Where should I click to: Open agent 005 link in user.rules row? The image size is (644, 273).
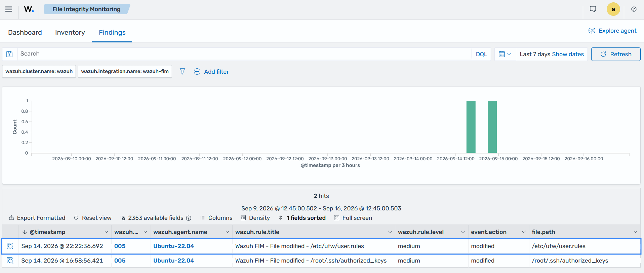click(120, 246)
